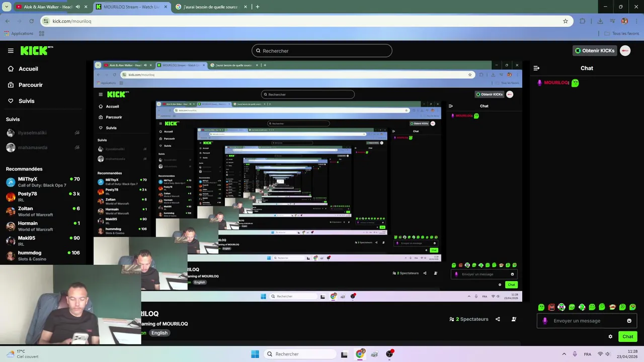Open Chrome tab search dropdown

7,7
